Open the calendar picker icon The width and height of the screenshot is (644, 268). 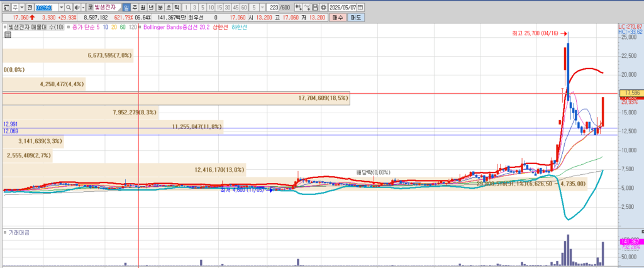360,8
